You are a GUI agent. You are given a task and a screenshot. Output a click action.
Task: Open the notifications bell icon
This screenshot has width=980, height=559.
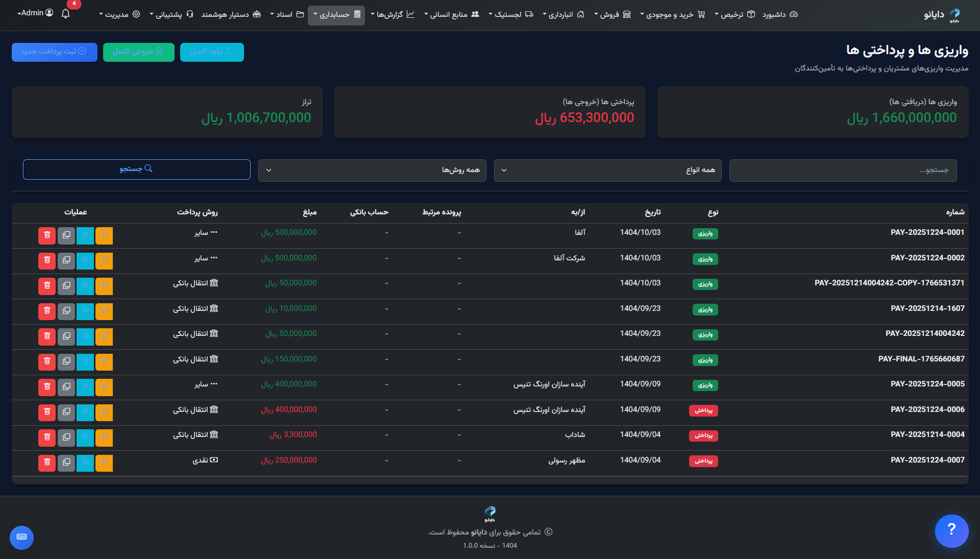tap(65, 14)
